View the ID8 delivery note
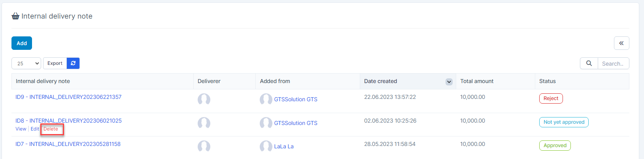The width and height of the screenshot is (644, 159). coord(21,129)
